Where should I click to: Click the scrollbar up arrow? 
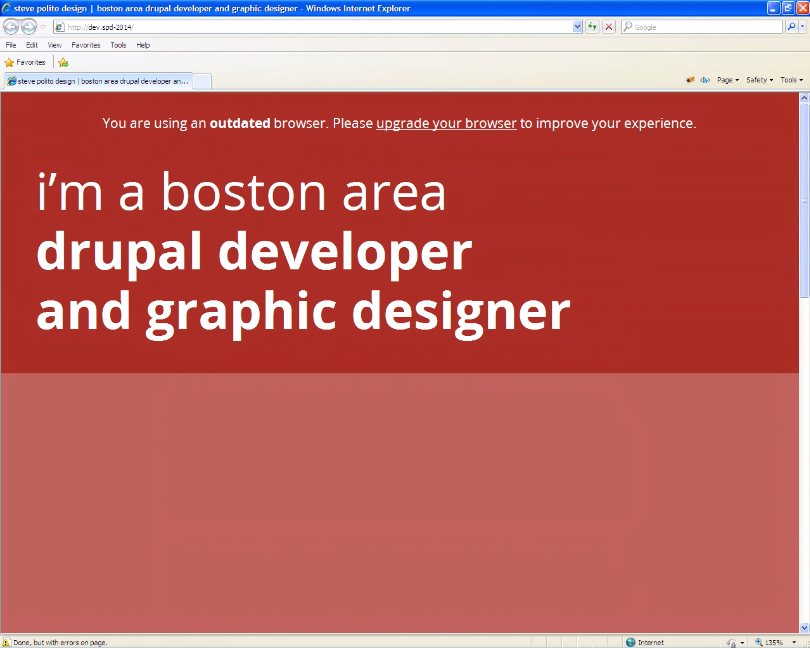click(804, 98)
